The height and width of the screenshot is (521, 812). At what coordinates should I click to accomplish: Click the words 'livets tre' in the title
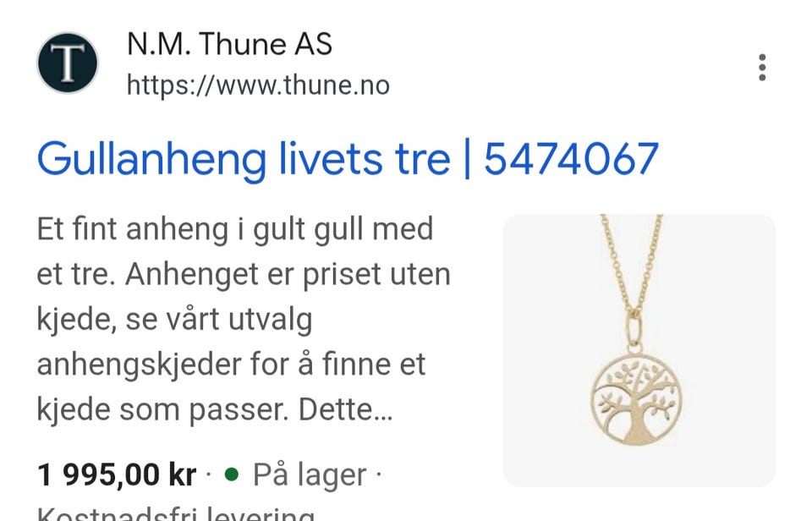click(x=365, y=159)
